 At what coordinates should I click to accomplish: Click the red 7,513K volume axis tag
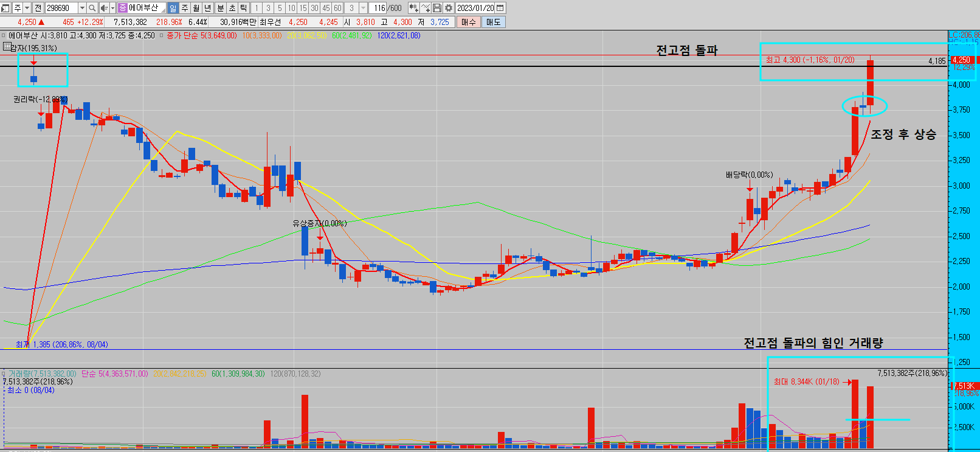point(964,386)
